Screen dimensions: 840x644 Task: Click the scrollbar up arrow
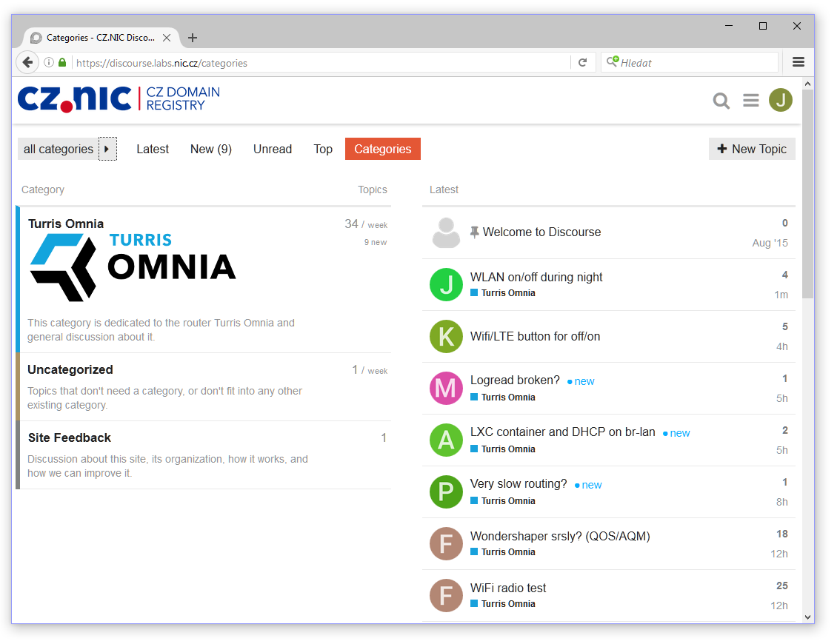808,84
